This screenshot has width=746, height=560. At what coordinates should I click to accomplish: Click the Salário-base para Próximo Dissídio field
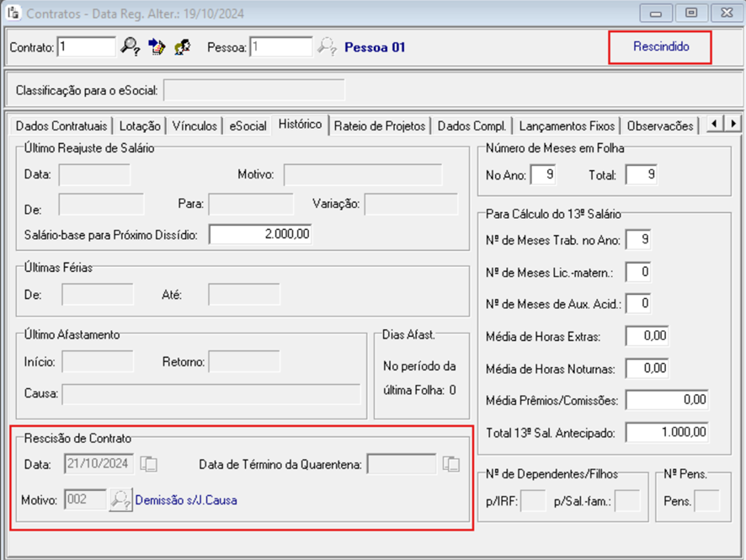click(x=260, y=234)
